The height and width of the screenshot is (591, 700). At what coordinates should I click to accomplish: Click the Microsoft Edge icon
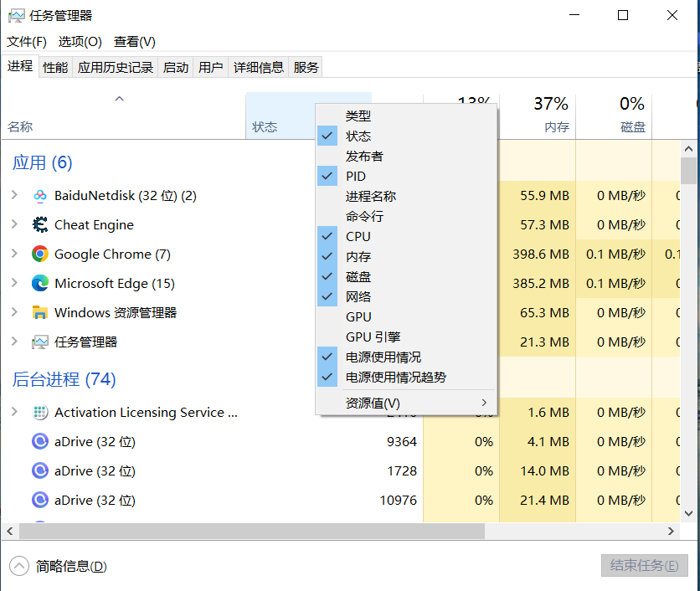point(39,284)
